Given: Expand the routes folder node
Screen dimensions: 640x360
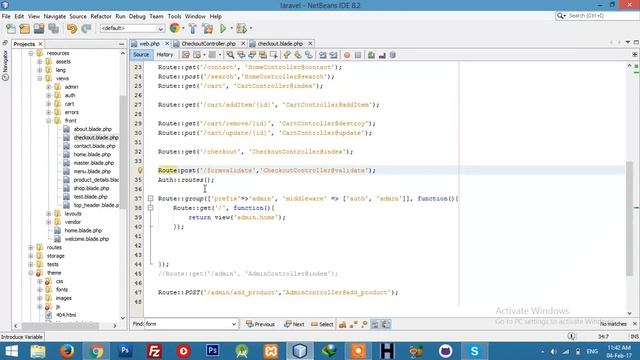Looking at the screenshot, I should [31, 247].
